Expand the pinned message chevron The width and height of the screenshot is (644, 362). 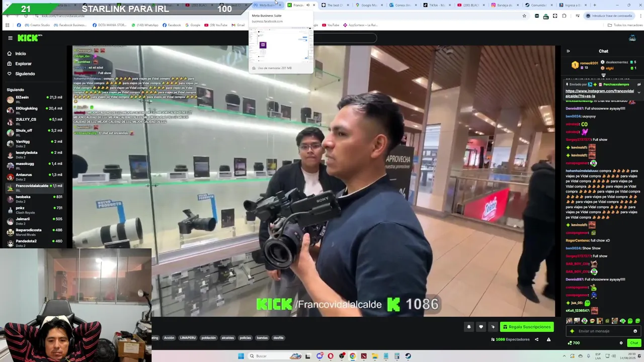point(639,93)
